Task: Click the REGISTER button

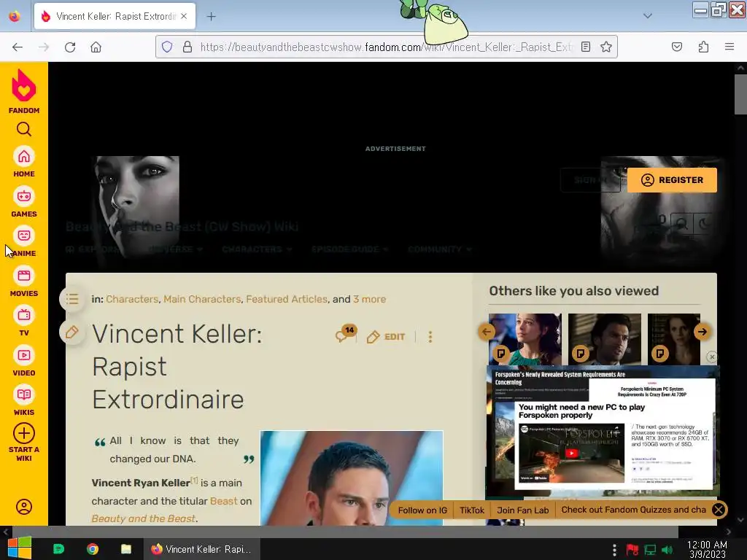Action: (x=672, y=180)
